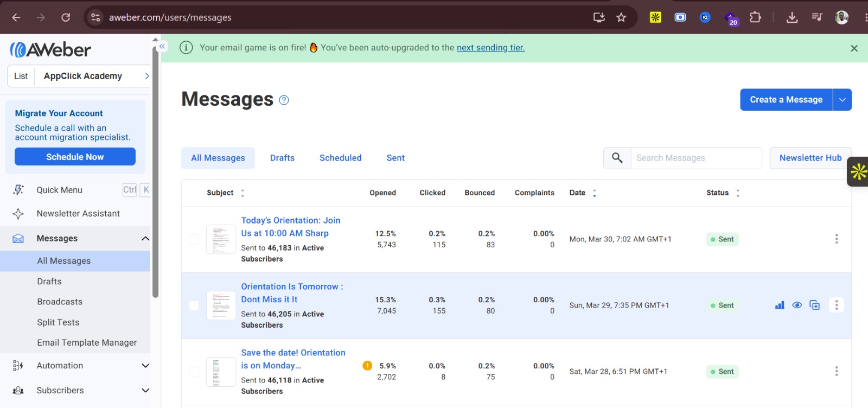Follow the next sending tier link
The image size is (868, 408).
coord(491,48)
